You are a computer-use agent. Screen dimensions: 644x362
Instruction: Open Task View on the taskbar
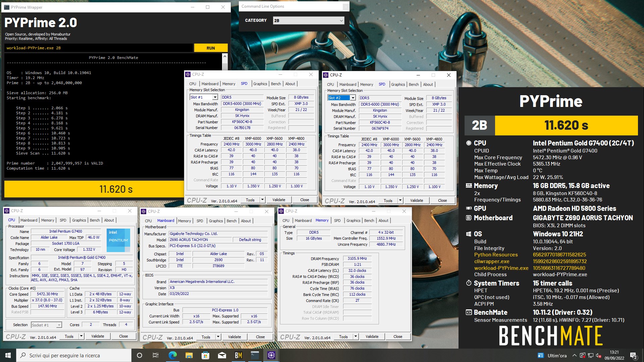(155, 355)
